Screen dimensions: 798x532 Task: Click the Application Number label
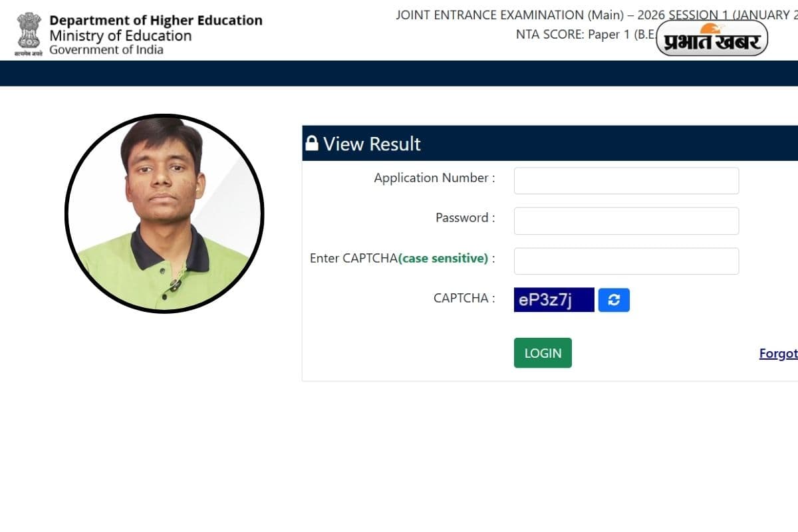point(433,178)
